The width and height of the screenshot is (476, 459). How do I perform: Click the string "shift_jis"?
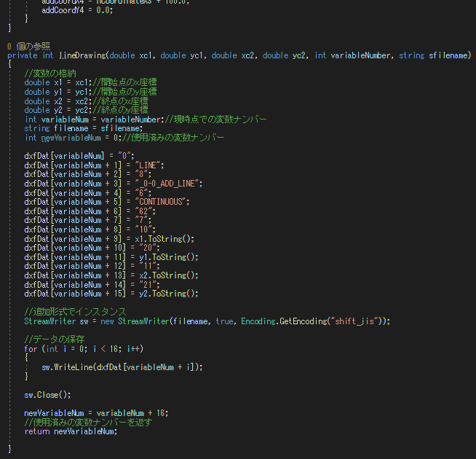tap(354, 321)
